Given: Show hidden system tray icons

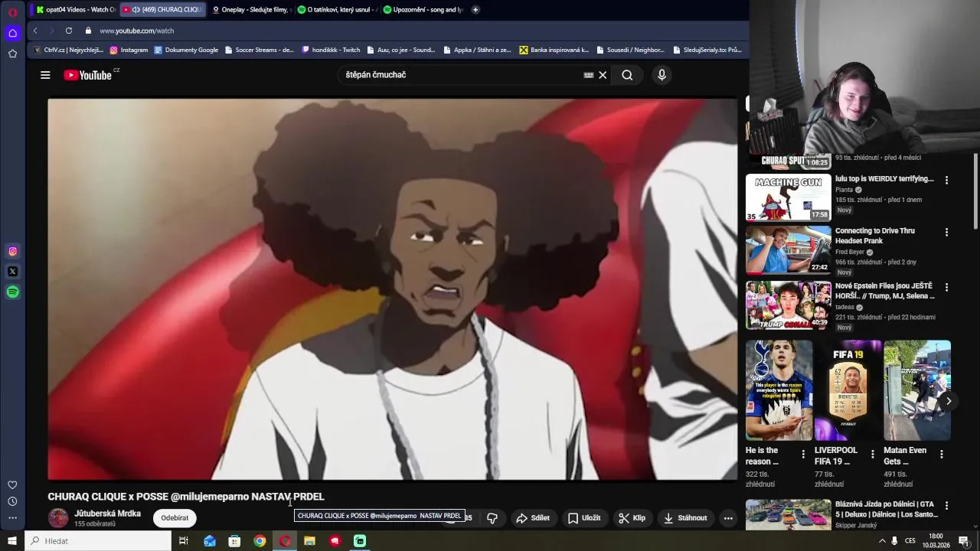Looking at the screenshot, I should click(x=881, y=541).
